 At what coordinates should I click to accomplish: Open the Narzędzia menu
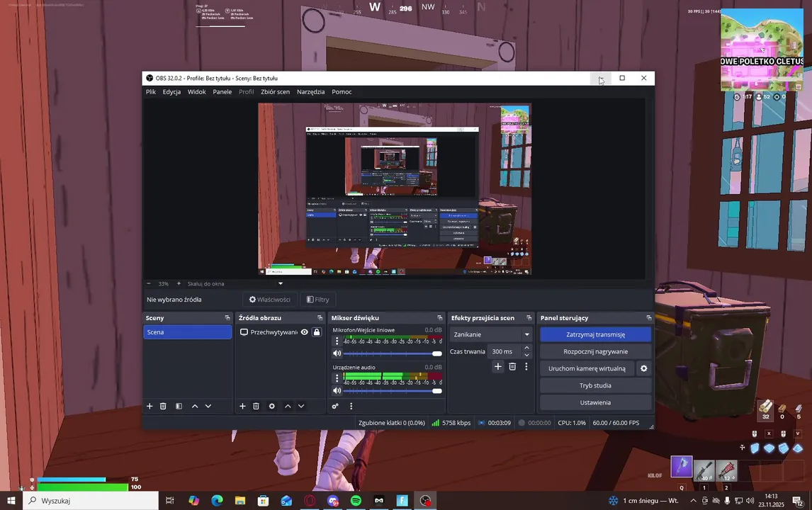coord(311,91)
